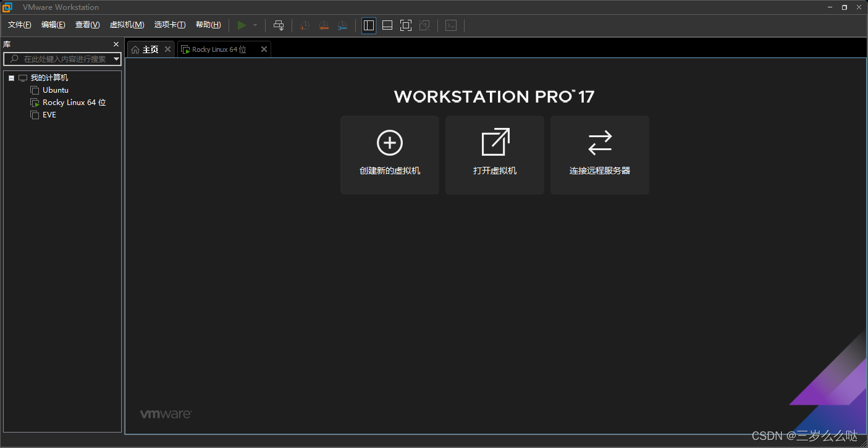Enter full screen mode icon

pos(406,25)
